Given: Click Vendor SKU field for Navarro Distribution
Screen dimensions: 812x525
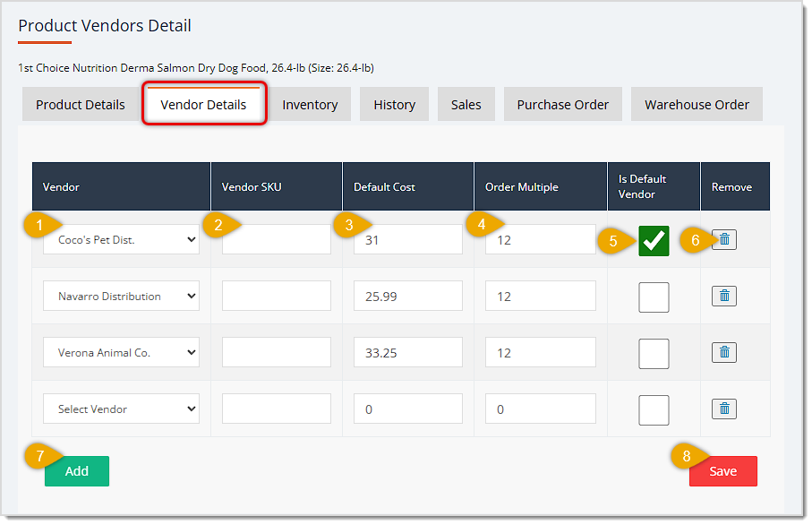Looking at the screenshot, I should pos(277,296).
